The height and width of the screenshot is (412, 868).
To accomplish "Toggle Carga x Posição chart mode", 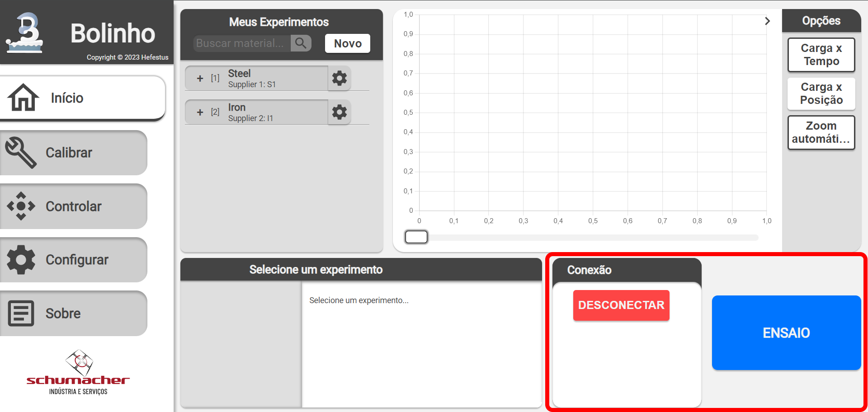I will tap(821, 94).
